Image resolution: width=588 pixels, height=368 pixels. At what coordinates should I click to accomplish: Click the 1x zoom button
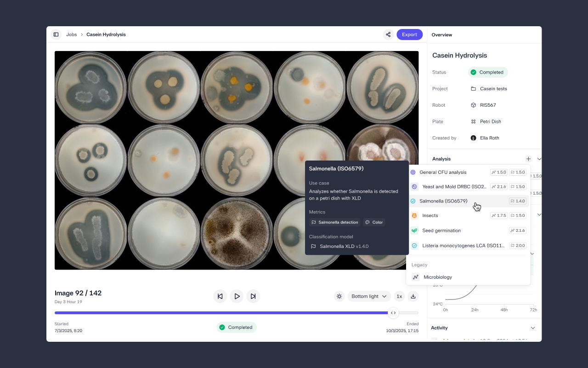click(x=399, y=296)
